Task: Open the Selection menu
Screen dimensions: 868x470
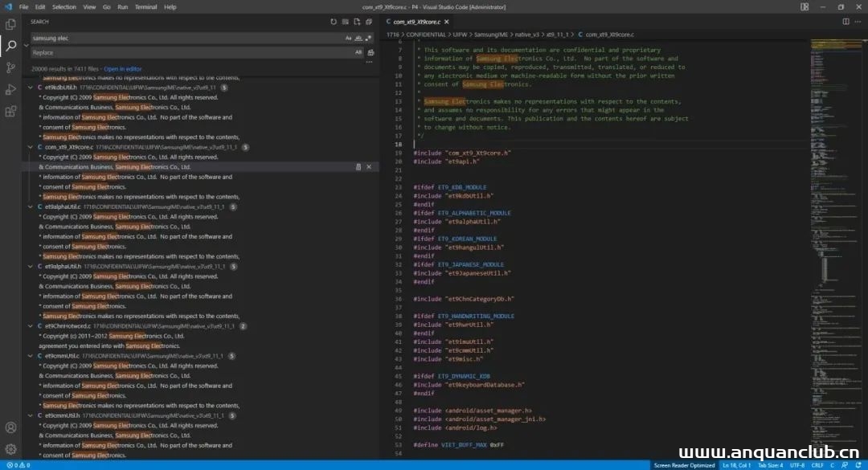Action: click(x=64, y=7)
